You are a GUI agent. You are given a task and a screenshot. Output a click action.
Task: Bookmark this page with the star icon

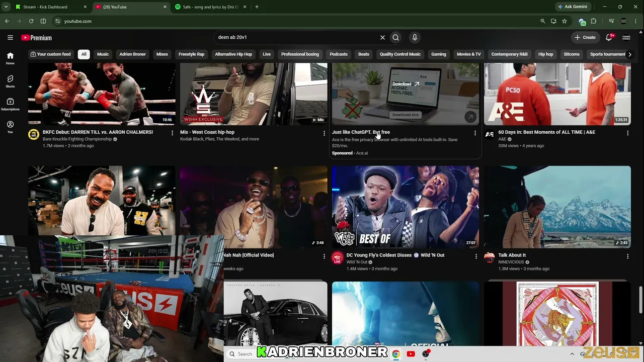tap(565, 21)
